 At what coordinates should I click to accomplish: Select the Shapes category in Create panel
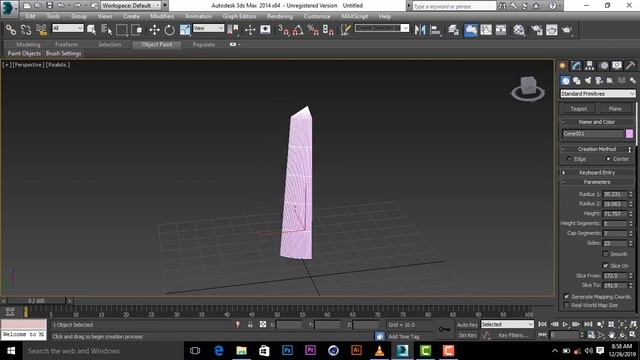[x=577, y=81]
